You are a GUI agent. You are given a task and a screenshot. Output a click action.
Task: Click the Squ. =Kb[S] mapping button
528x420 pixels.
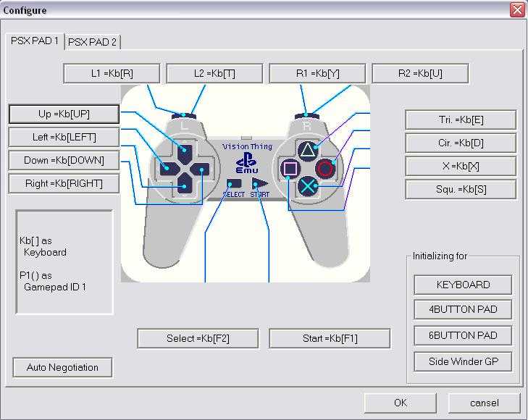click(x=461, y=190)
